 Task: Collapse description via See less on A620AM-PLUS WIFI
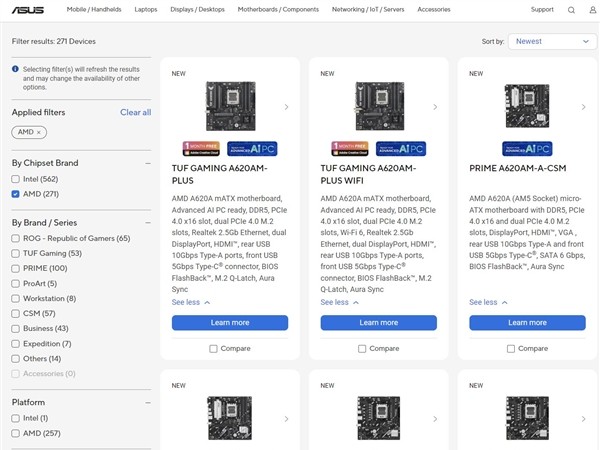340,302
